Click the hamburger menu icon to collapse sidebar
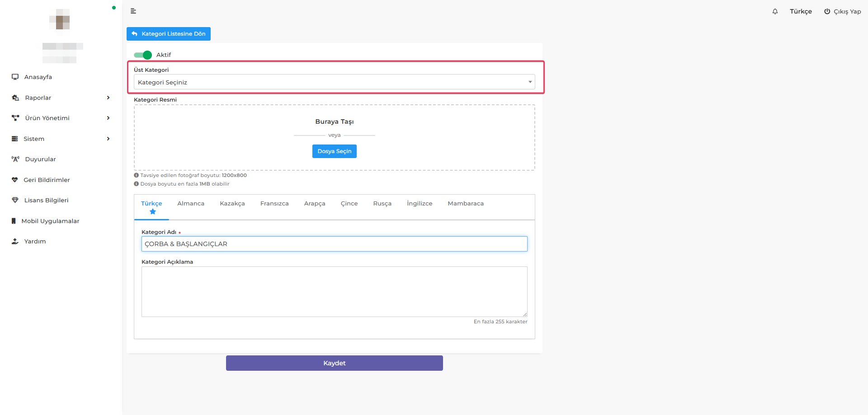 (133, 11)
